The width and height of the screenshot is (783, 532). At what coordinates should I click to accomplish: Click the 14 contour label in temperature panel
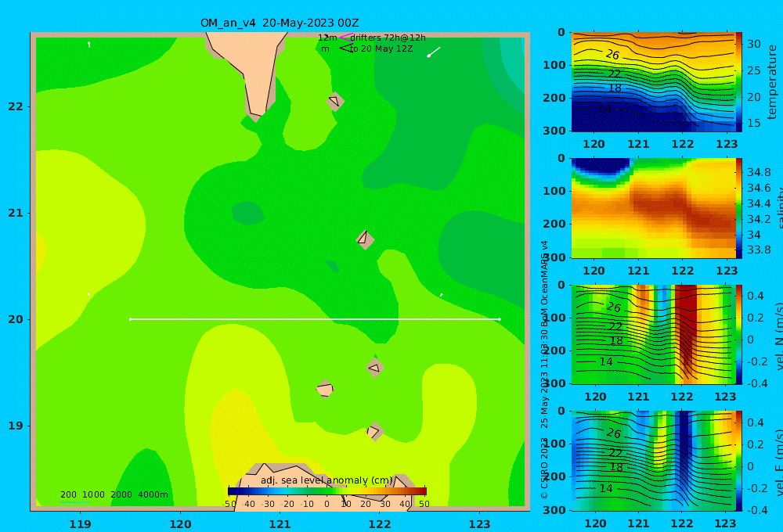(x=604, y=109)
